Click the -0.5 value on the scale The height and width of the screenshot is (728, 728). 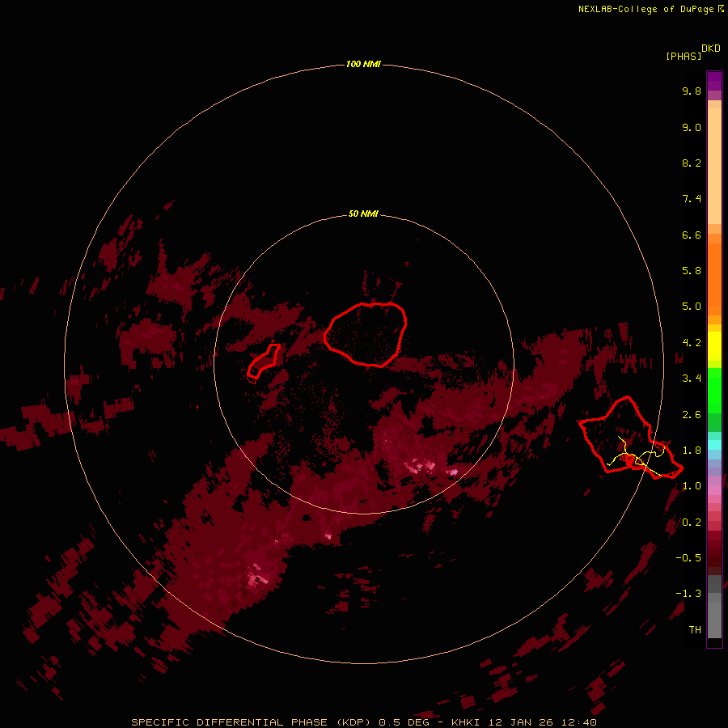[688, 558]
